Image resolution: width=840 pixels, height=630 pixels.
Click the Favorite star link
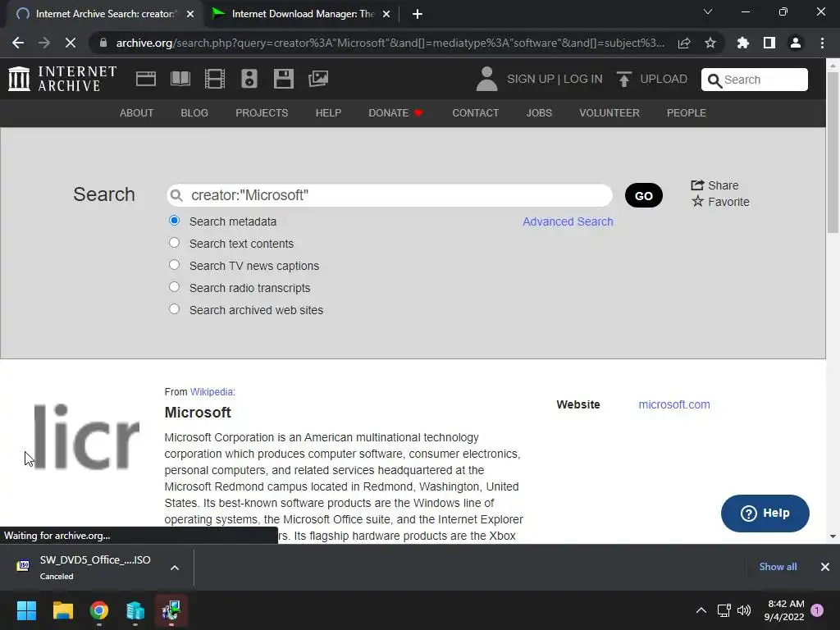tap(720, 202)
